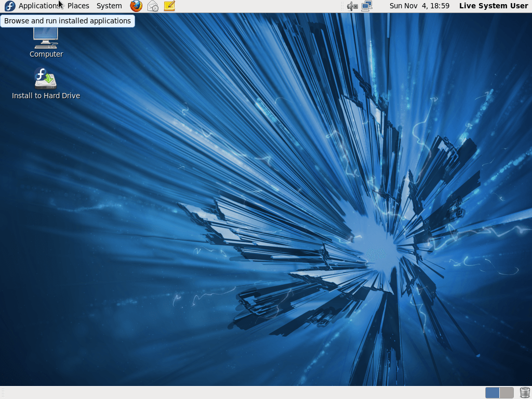
Task: Switch to the second workspace
Action: click(507, 393)
